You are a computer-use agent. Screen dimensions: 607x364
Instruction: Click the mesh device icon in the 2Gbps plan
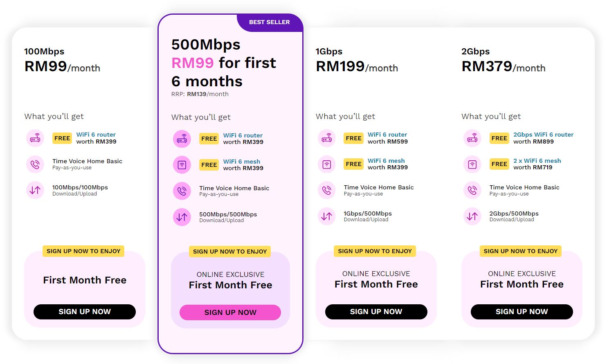tap(472, 164)
